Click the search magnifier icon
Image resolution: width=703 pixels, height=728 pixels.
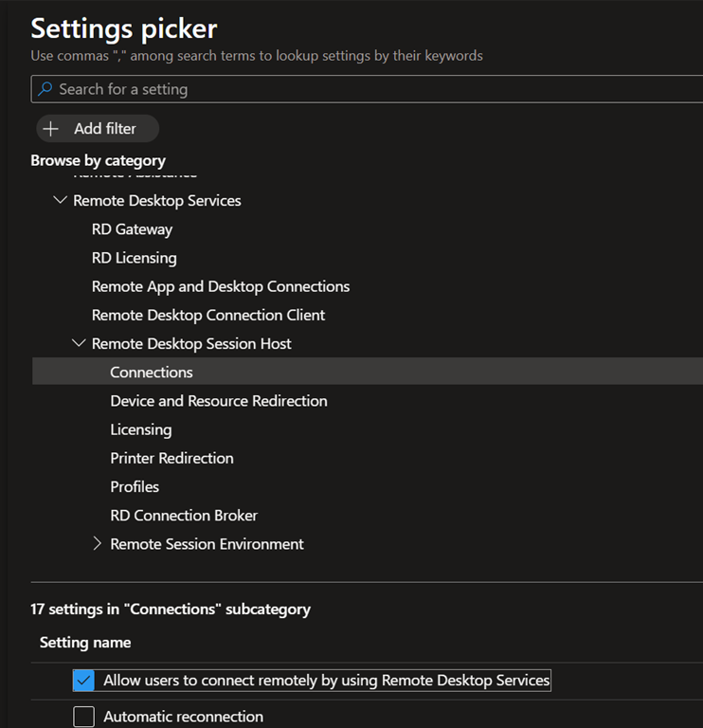click(45, 89)
